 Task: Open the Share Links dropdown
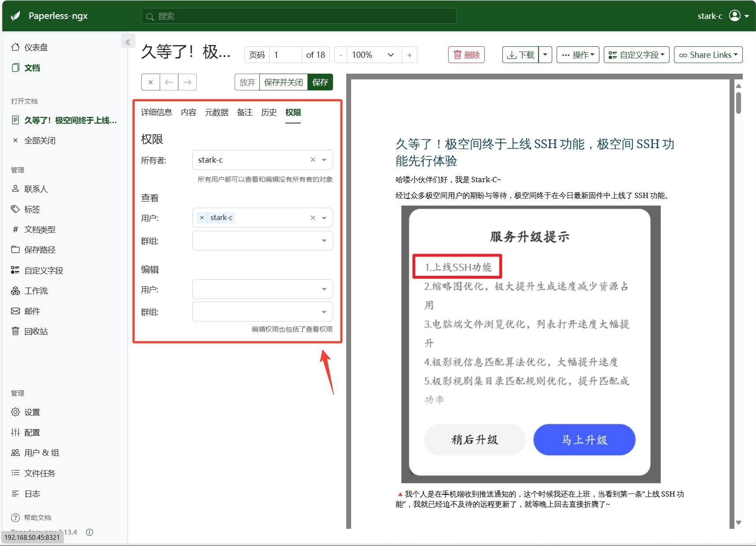coord(708,55)
